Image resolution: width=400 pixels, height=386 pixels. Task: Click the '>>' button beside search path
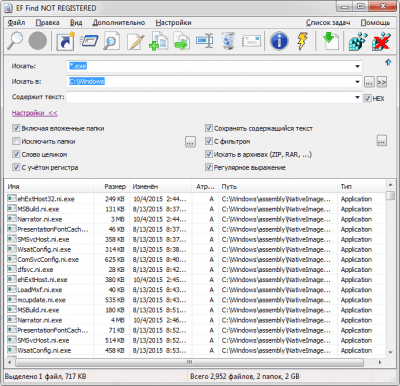pos(382,82)
